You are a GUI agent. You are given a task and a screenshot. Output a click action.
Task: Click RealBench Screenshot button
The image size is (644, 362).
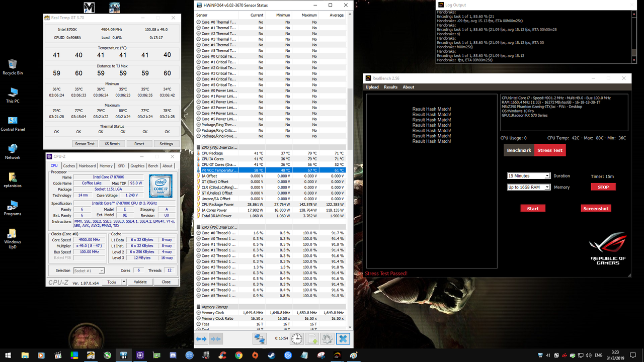[x=596, y=208]
